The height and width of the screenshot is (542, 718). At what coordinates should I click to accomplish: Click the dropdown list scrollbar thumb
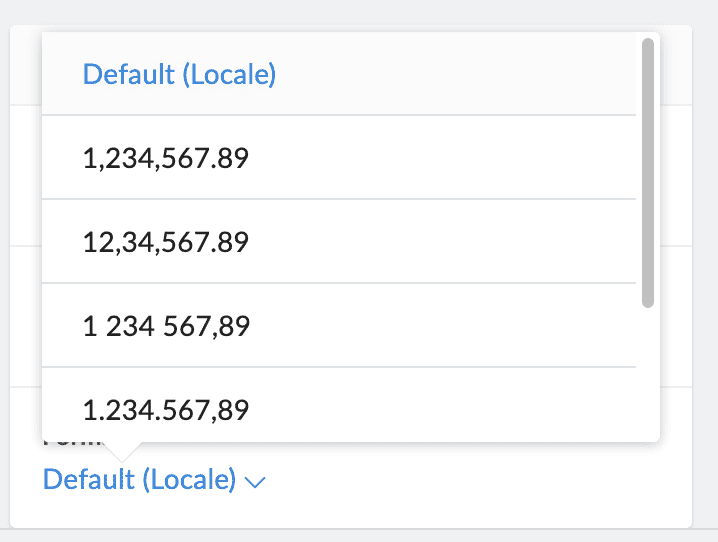pos(648,172)
